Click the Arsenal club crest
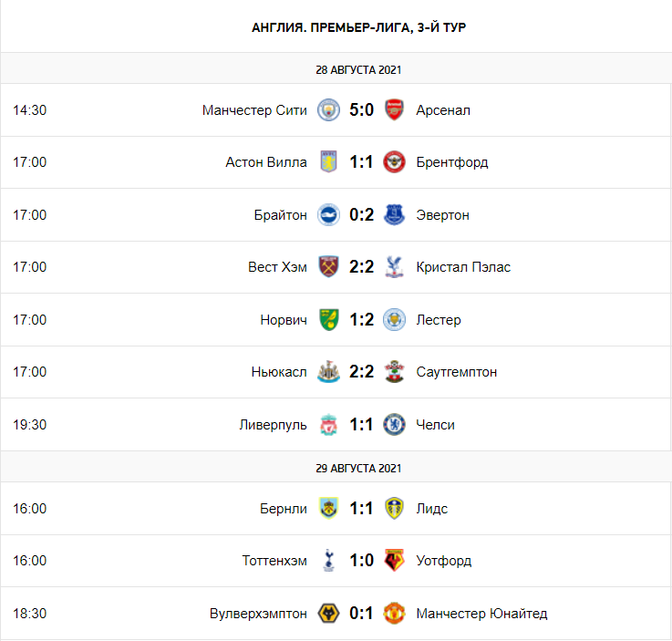Image resolution: width=672 pixels, height=641 pixels. click(394, 110)
